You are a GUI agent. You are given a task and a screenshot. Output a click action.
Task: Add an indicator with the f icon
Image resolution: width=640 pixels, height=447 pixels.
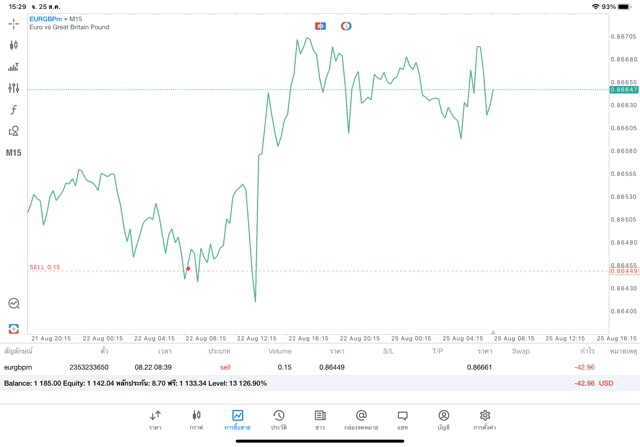click(x=14, y=110)
